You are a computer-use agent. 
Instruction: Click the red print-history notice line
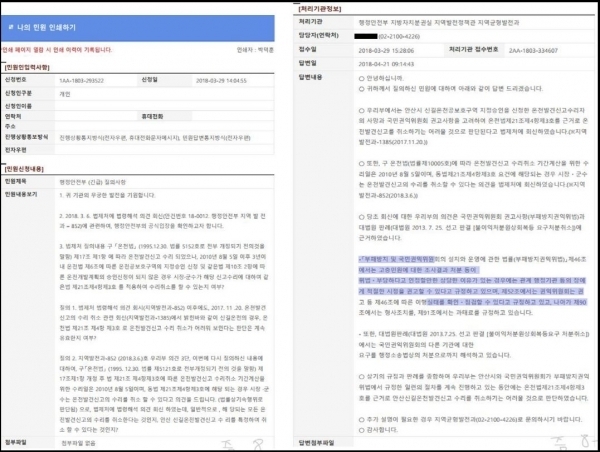point(57,50)
